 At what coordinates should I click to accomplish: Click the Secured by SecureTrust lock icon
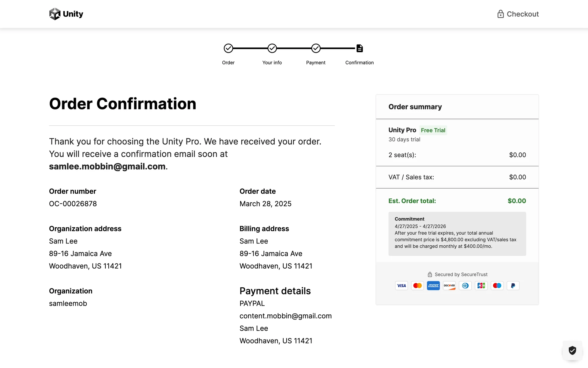click(x=430, y=274)
